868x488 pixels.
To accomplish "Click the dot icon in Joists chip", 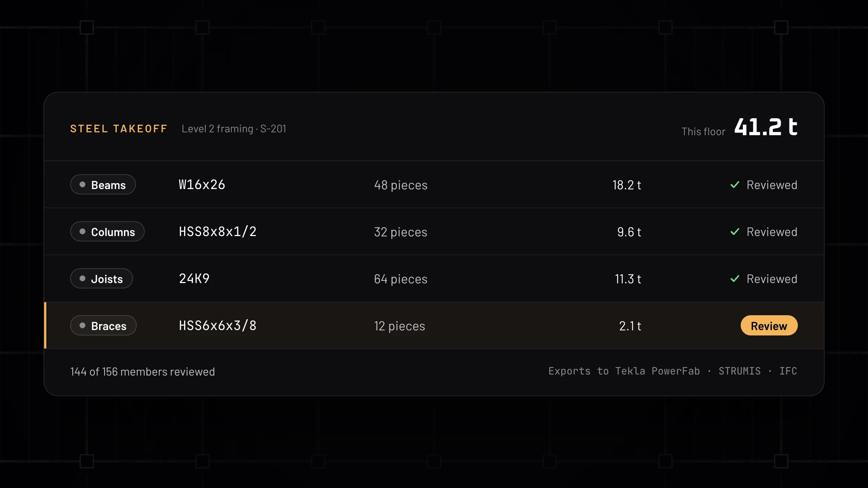I will click(x=82, y=279).
